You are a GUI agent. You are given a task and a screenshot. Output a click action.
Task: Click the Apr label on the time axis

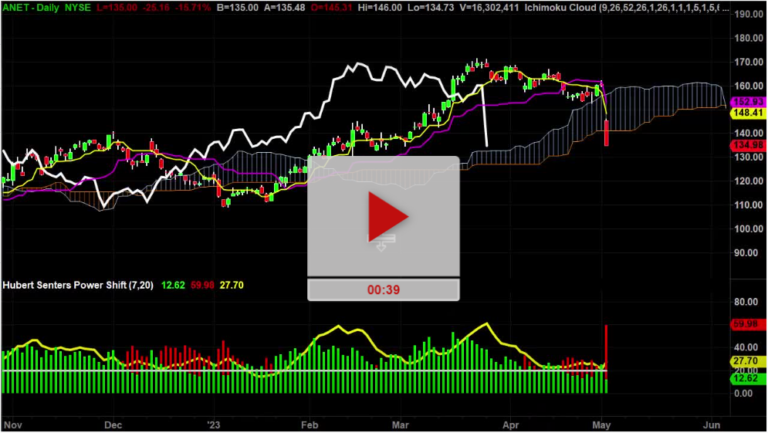click(510, 423)
